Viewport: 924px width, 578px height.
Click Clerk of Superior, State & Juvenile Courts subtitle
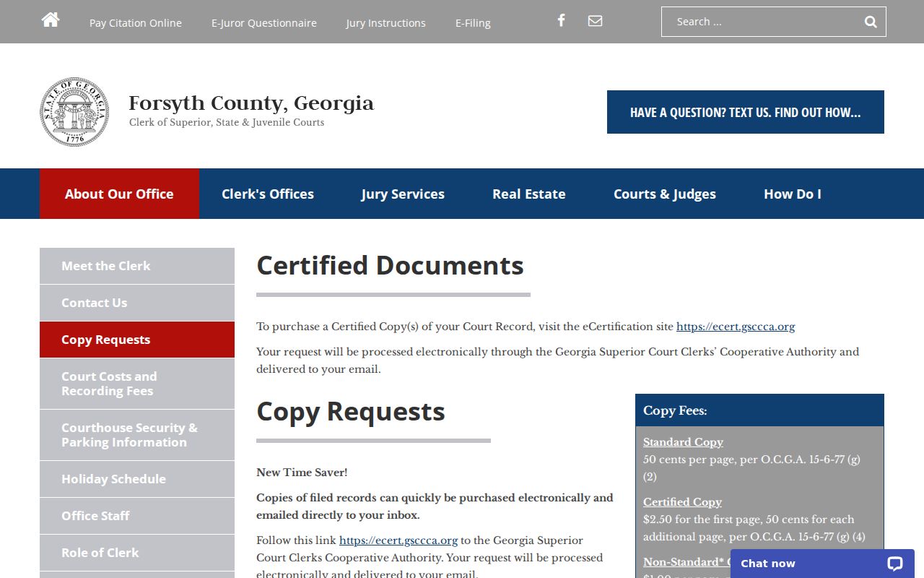[x=227, y=123]
